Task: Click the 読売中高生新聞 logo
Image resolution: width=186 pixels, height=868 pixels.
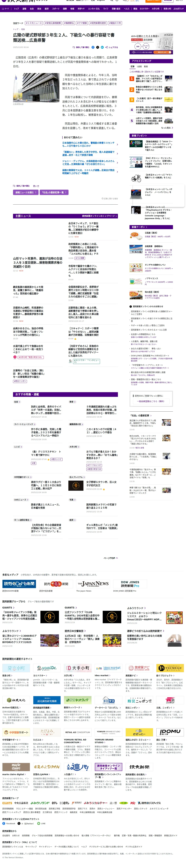Action: tap(56, 584)
